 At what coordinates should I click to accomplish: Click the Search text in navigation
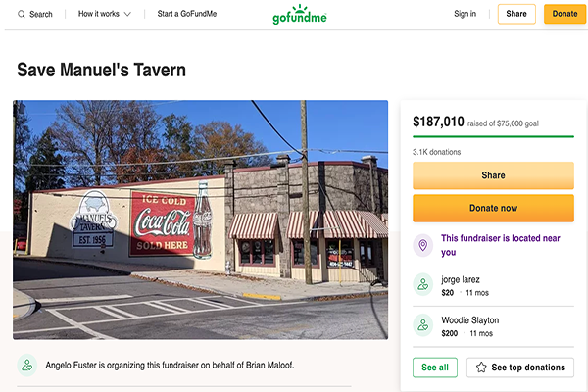pos(41,14)
